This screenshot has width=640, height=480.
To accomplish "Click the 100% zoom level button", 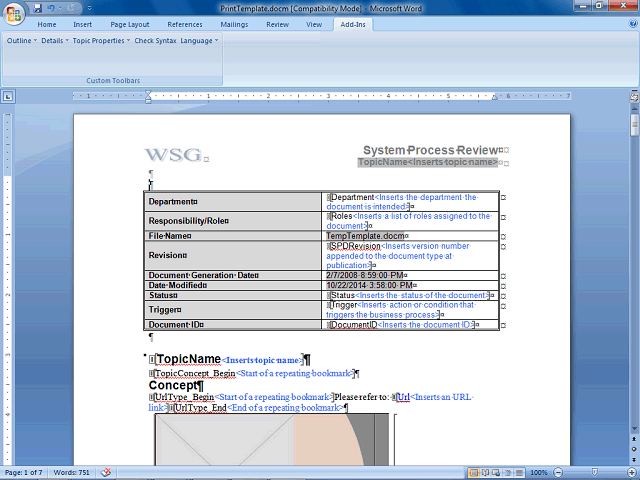I will tap(538, 473).
